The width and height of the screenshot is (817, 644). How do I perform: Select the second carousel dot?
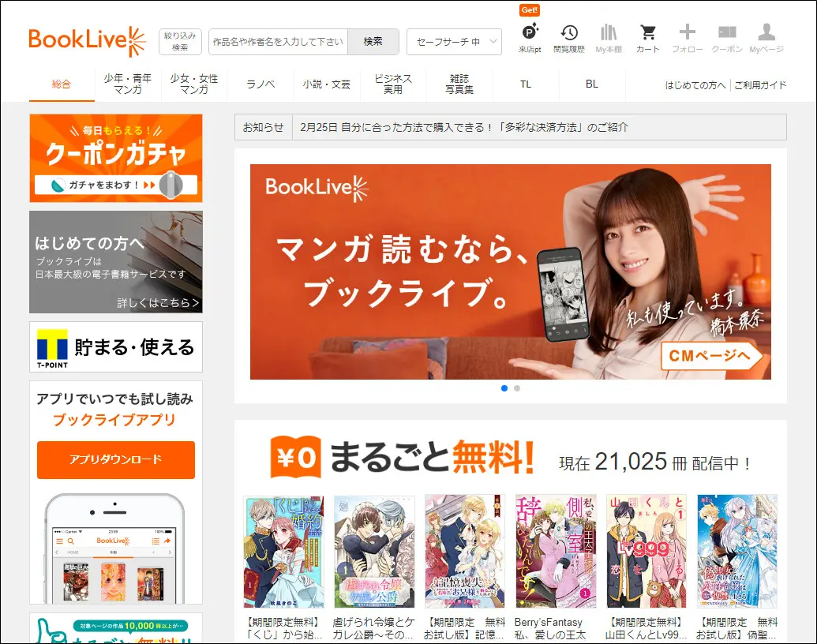click(x=517, y=388)
